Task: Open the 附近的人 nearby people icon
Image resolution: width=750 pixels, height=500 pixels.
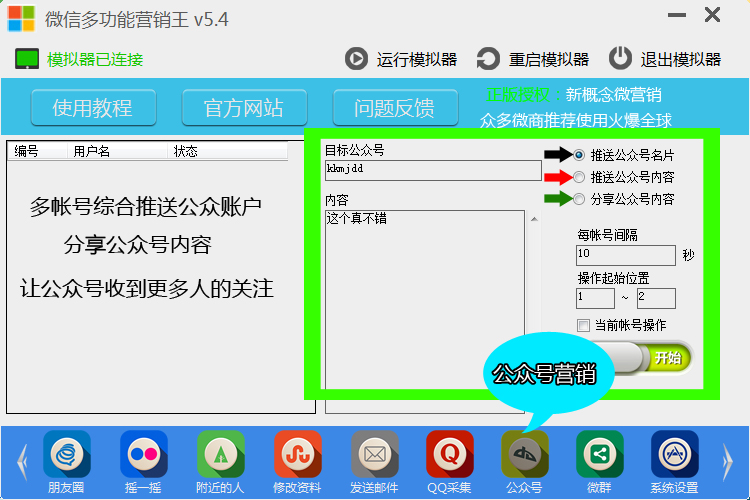Action: [221, 454]
